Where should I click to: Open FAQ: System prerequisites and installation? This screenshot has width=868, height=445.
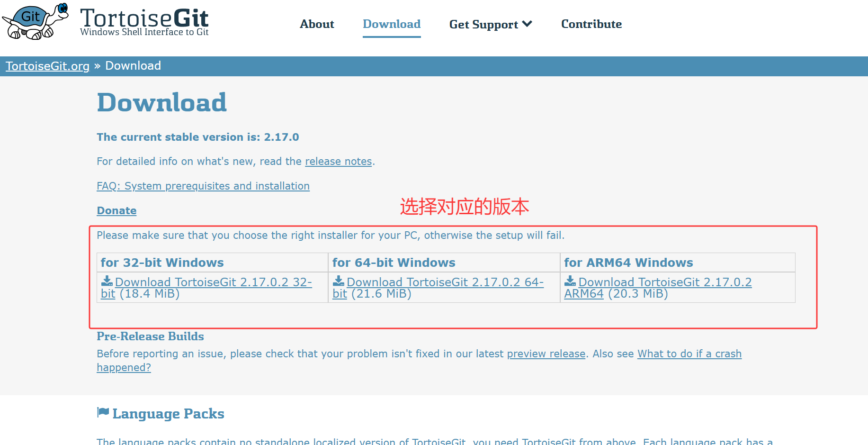pos(203,186)
